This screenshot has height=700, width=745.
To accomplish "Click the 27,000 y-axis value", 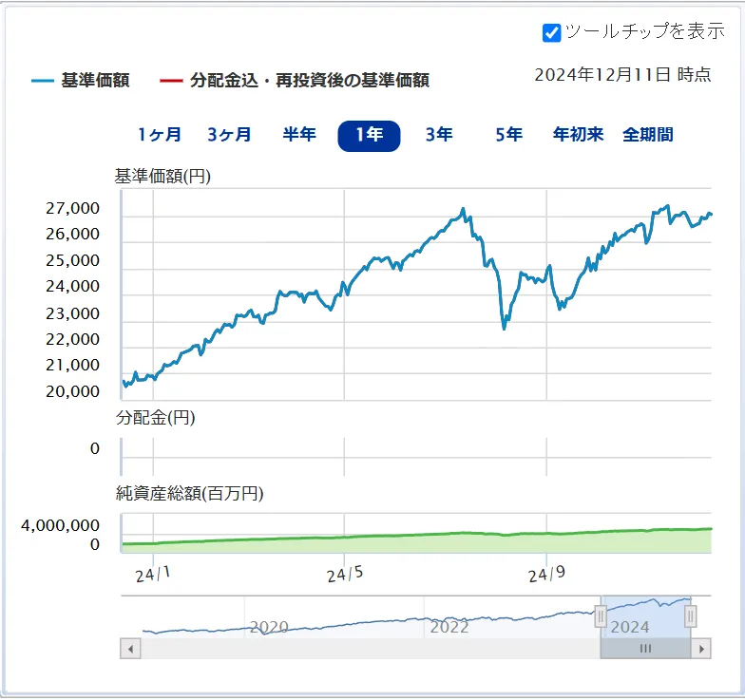I will (x=72, y=208).
